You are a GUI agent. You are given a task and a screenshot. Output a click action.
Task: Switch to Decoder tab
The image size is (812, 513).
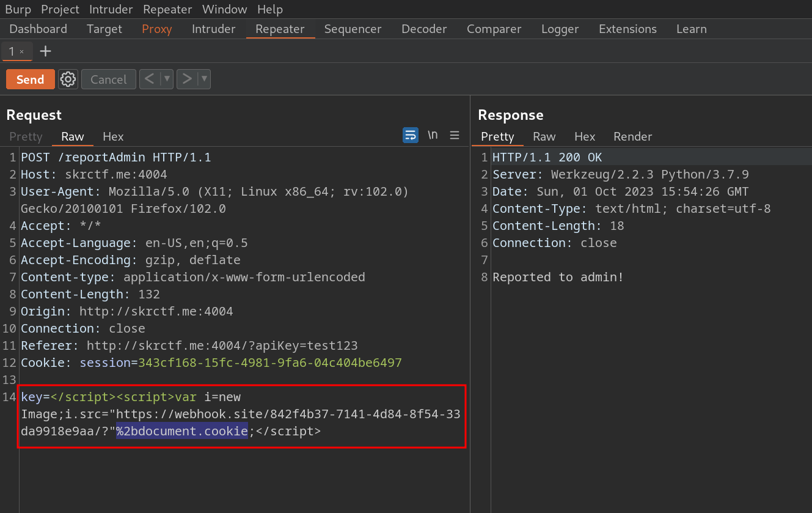[424, 29]
